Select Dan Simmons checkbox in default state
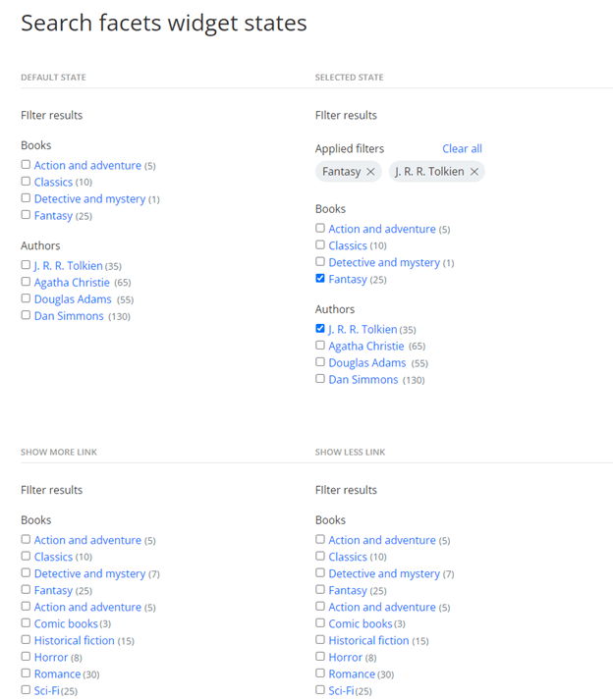613x700 pixels. tap(26, 315)
